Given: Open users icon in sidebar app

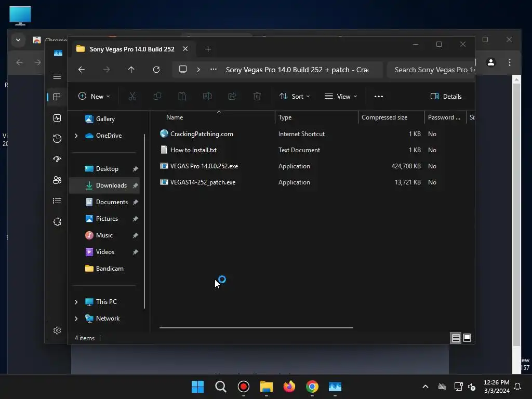Looking at the screenshot, I should [57, 180].
